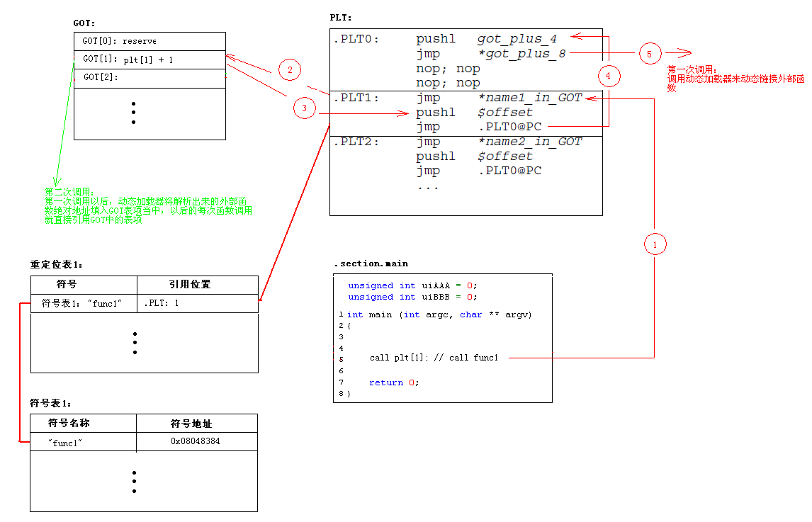Click '.PLT0@PC' in the .PLT1 entry

tap(510, 127)
